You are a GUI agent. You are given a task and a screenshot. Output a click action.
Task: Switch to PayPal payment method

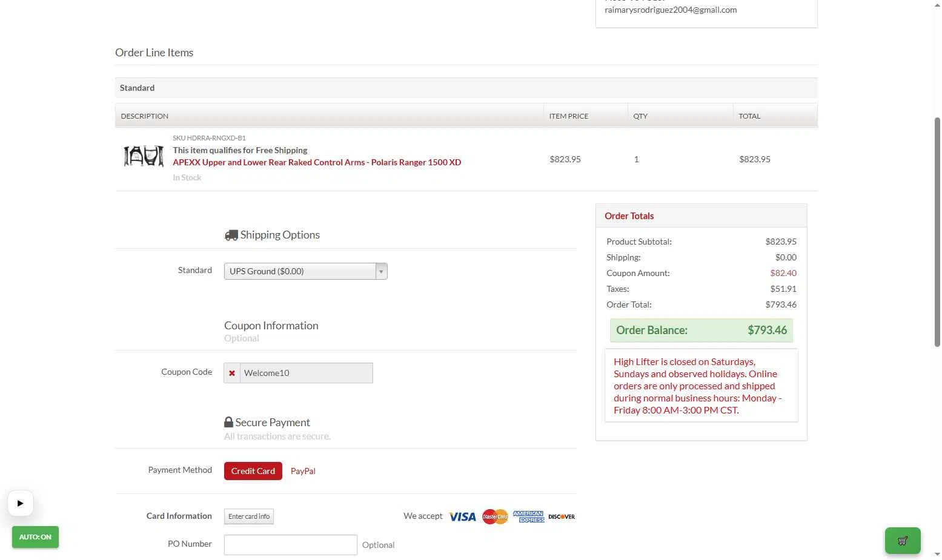coord(303,471)
